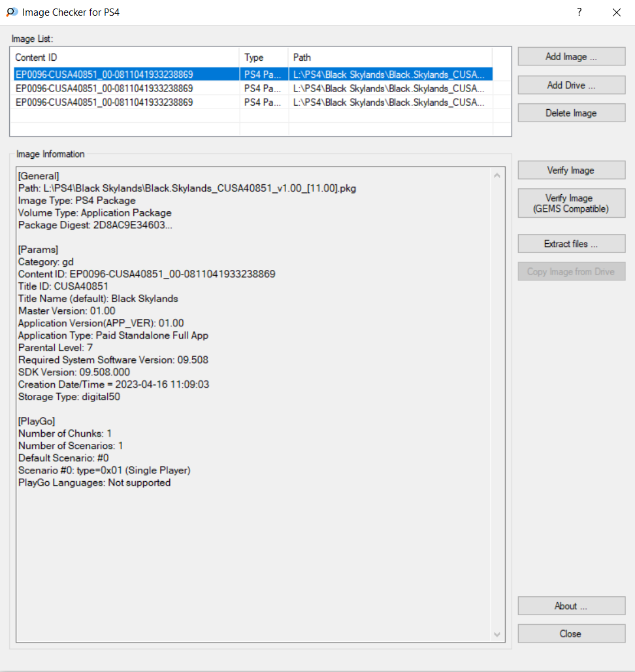Click the Master Version: 01.00 line

pyautogui.click(x=67, y=311)
